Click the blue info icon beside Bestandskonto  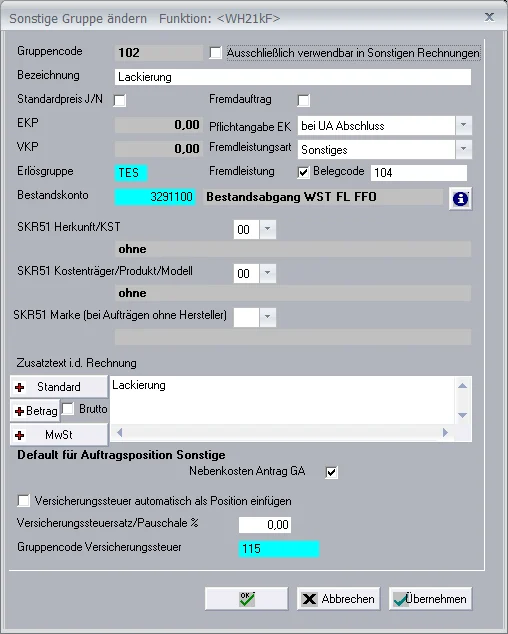(460, 199)
